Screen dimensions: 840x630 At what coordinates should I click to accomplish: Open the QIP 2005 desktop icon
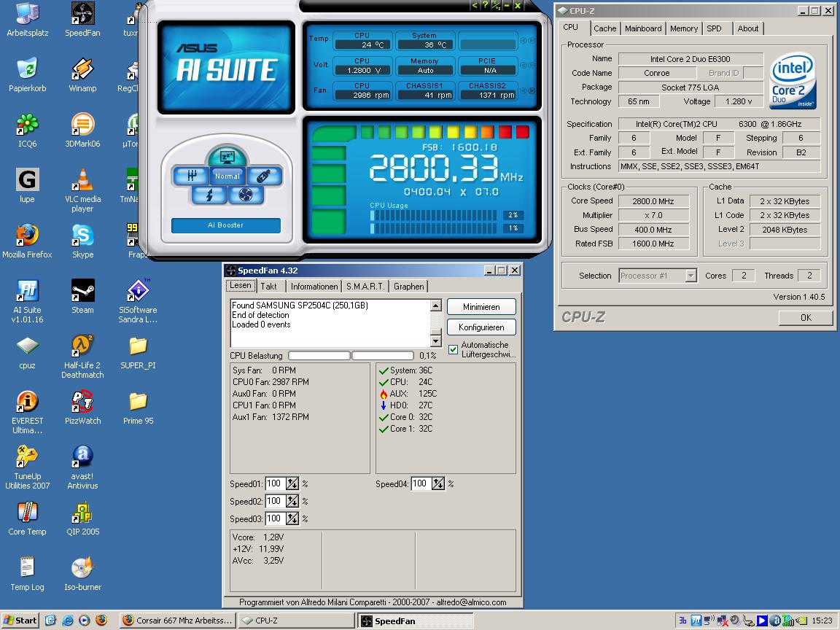click(82, 518)
